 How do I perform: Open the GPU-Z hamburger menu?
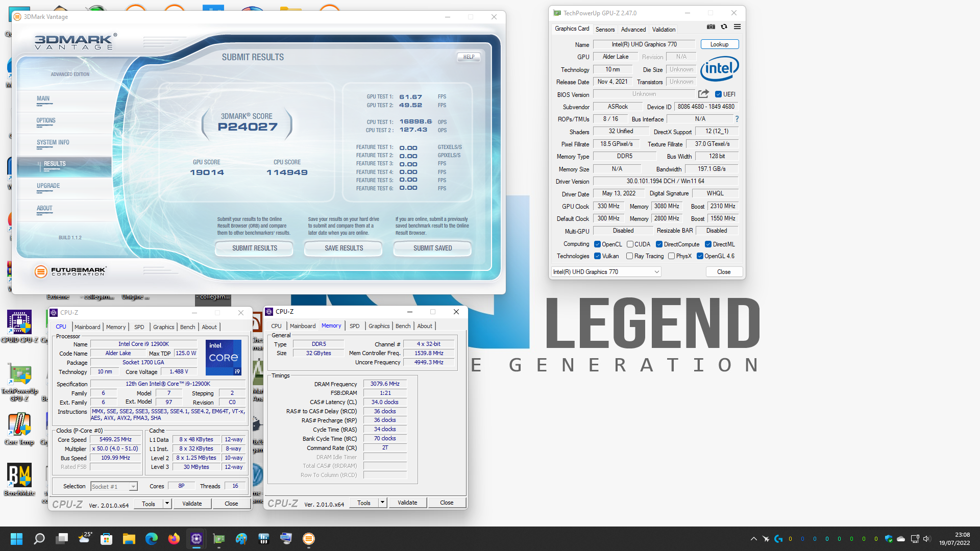click(x=737, y=27)
